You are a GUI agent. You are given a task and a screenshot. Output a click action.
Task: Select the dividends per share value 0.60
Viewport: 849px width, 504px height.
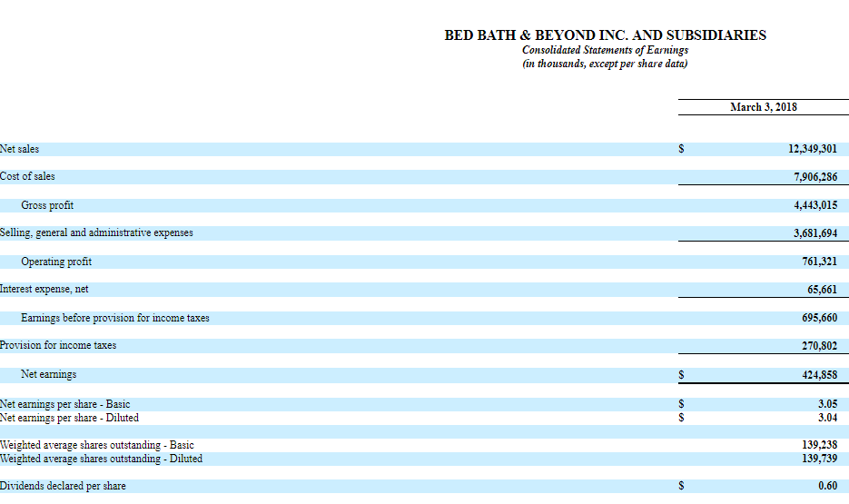coord(827,486)
